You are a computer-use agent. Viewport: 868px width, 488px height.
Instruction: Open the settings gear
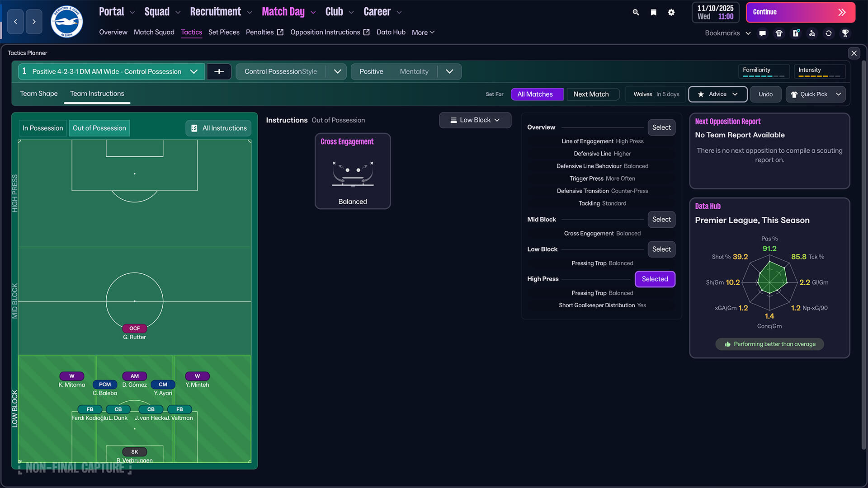[671, 12]
